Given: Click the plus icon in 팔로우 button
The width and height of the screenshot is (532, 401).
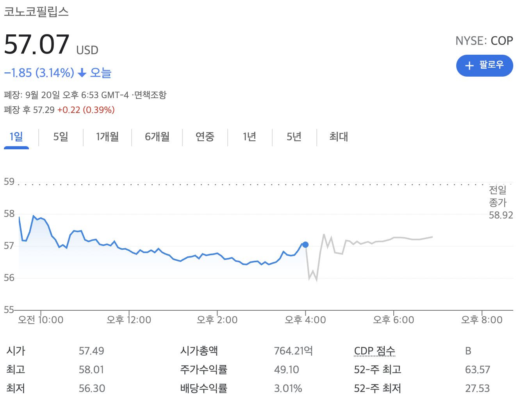Looking at the screenshot, I should tap(470, 66).
